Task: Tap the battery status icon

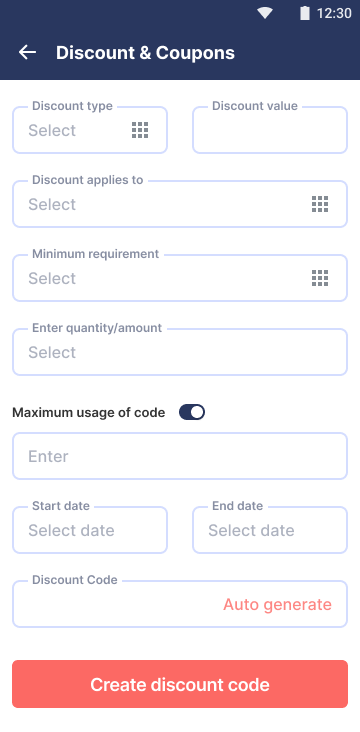Action: pyautogui.click(x=305, y=13)
